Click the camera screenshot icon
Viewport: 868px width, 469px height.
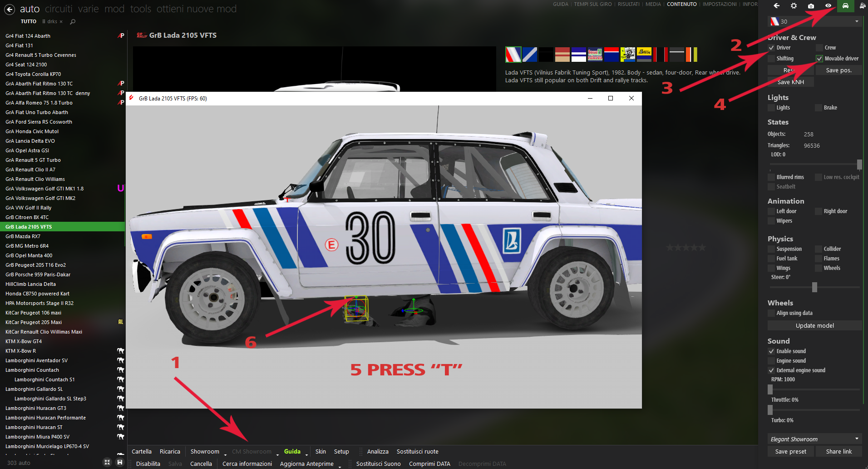(x=811, y=6)
